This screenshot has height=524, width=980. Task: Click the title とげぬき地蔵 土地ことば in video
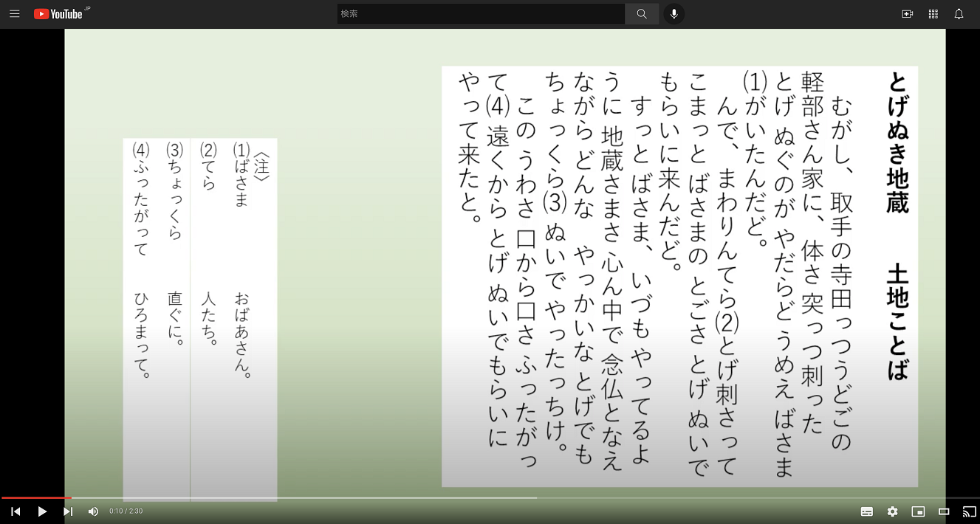coord(897,226)
